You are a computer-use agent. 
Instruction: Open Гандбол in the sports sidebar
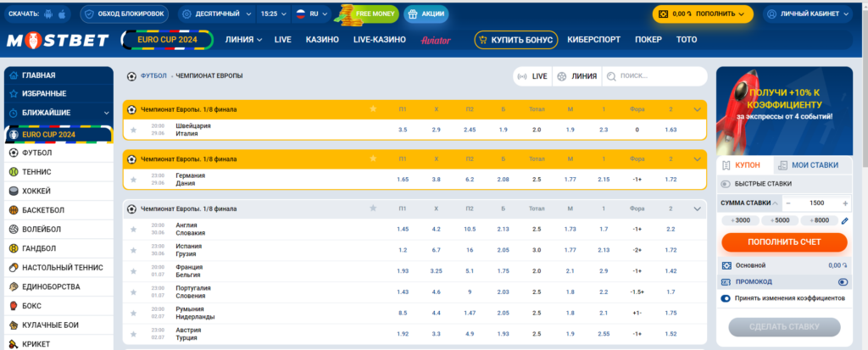pyautogui.click(x=58, y=248)
